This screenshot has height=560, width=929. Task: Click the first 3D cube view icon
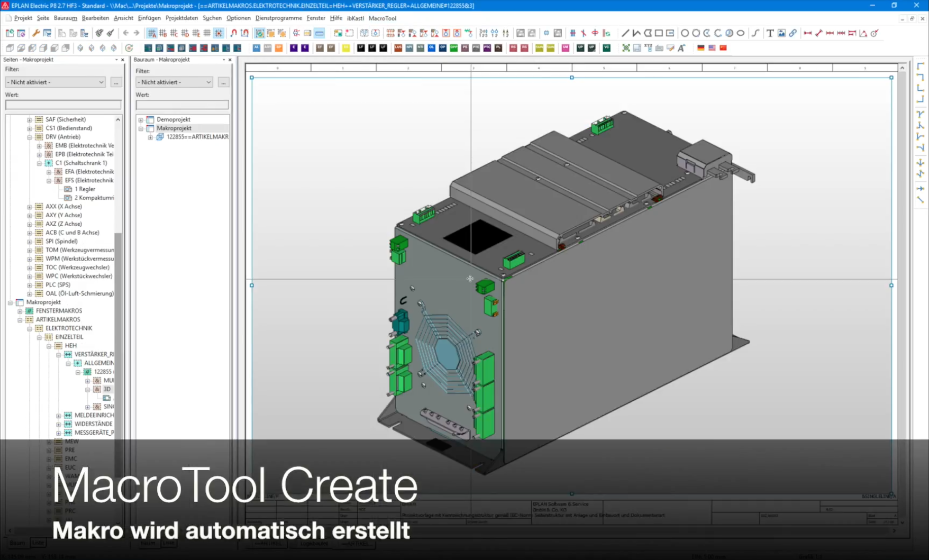point(10,48)
